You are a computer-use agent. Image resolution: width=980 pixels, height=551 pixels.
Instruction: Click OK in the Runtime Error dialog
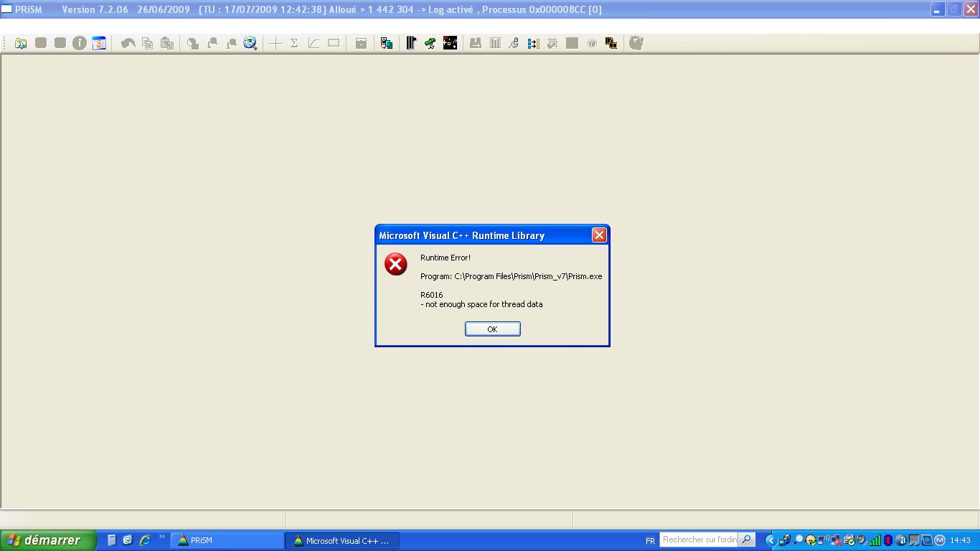pyautogui.click(x=492, y=329)
